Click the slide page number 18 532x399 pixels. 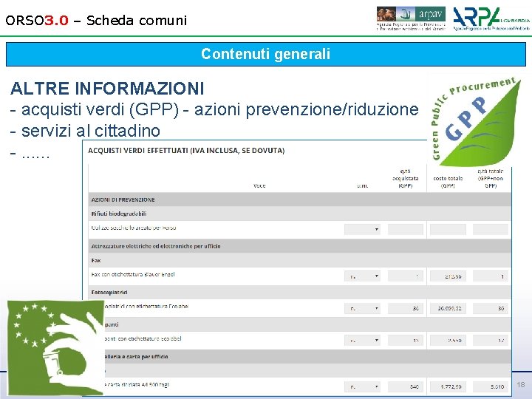tap(521, 385)
